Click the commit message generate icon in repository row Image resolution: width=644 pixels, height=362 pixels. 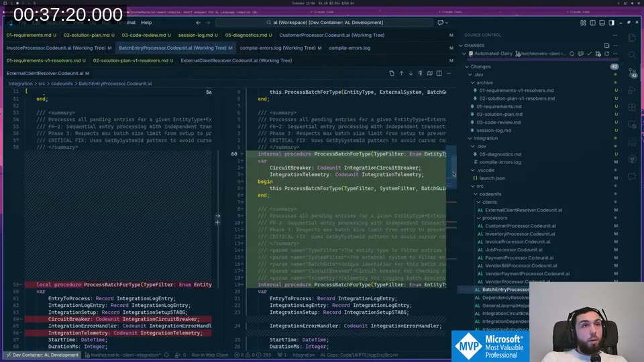click(581, 54)
